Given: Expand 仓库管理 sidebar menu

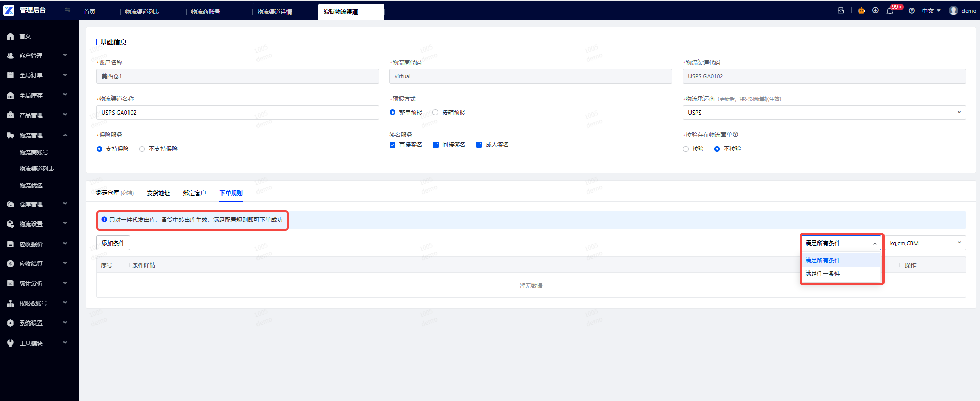Looking at the screenshot, I should pyautogui.click(x=65, y=204).
